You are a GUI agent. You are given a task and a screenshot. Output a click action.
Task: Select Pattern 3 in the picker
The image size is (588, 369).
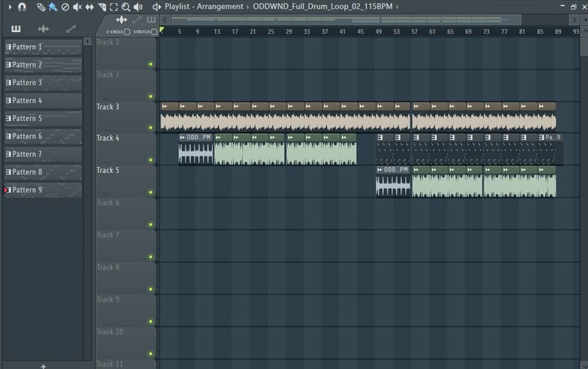point(44,83)
